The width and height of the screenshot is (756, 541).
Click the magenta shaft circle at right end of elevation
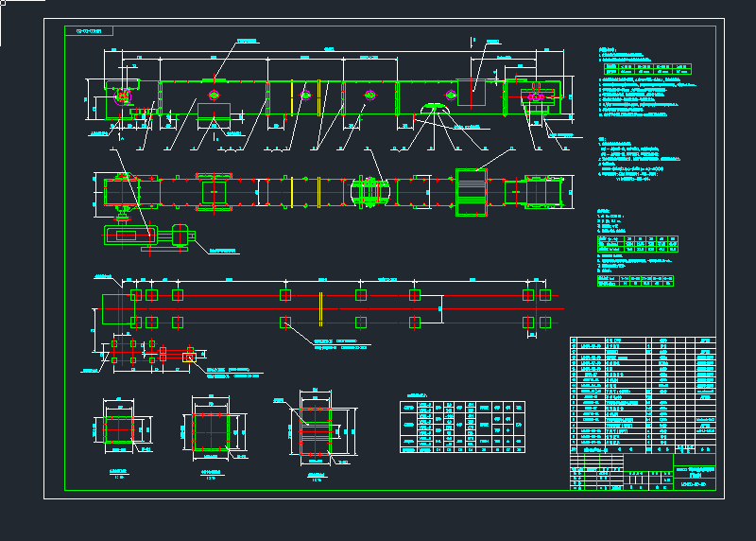pyautogui.click(x=537, y=96)
